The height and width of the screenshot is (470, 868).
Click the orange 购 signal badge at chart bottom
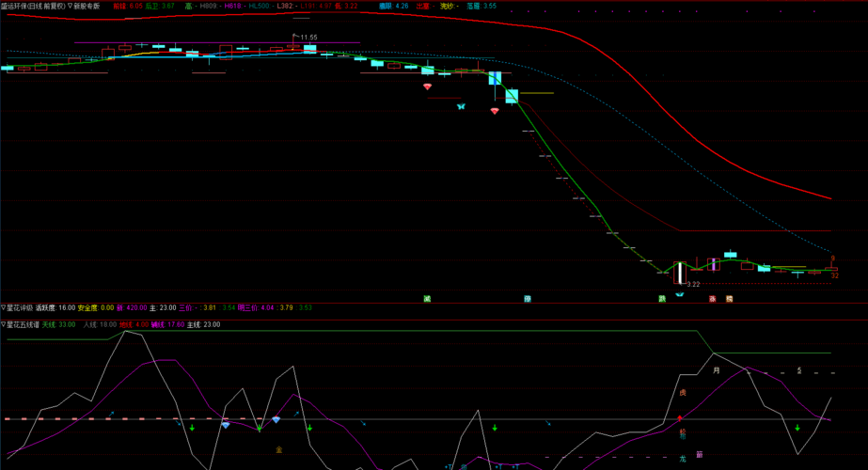(729, 299)
